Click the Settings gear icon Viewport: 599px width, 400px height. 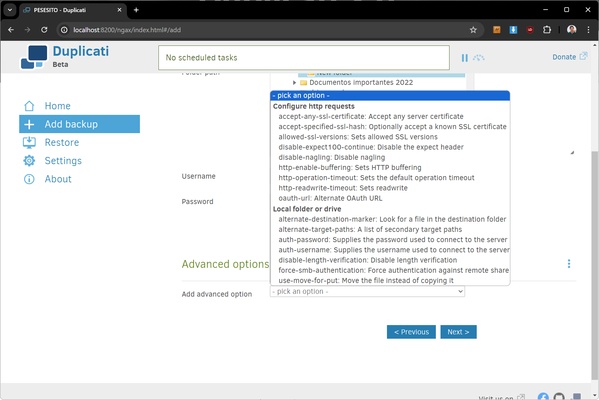(x=29, y=161)
